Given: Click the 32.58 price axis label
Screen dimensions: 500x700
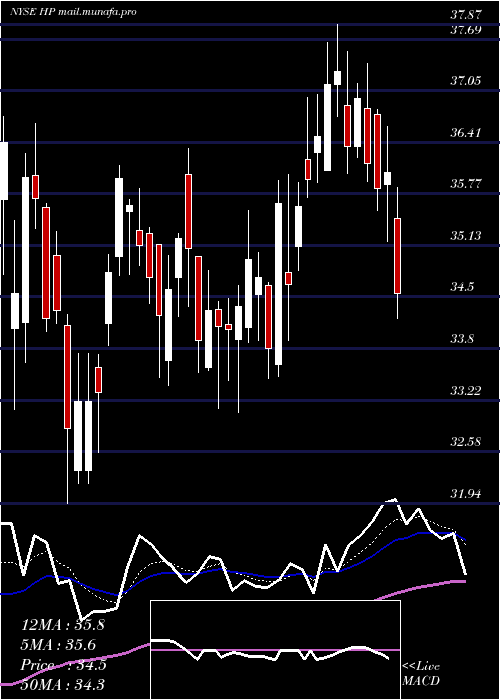Looking at the screenshot, I should 466,442.
